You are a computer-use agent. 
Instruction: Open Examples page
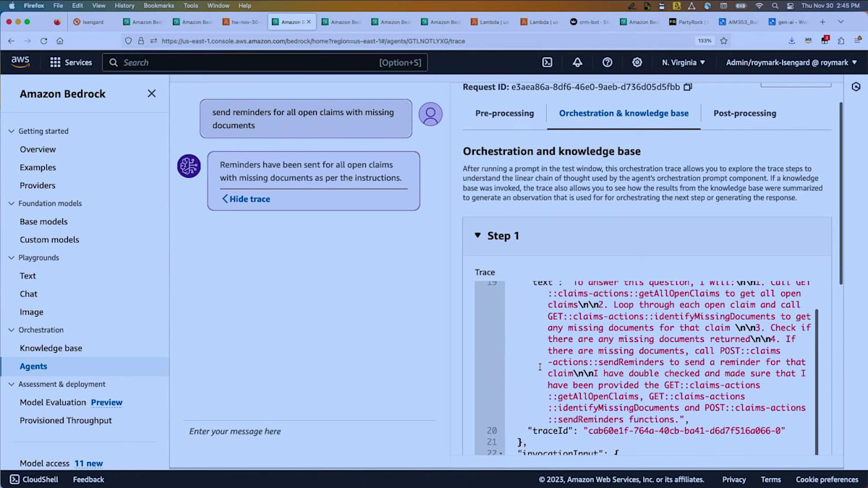click(x=38, y=167)
